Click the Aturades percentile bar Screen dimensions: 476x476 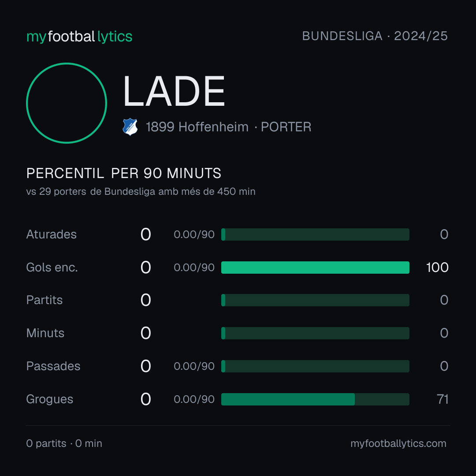[x=315, y=234]
